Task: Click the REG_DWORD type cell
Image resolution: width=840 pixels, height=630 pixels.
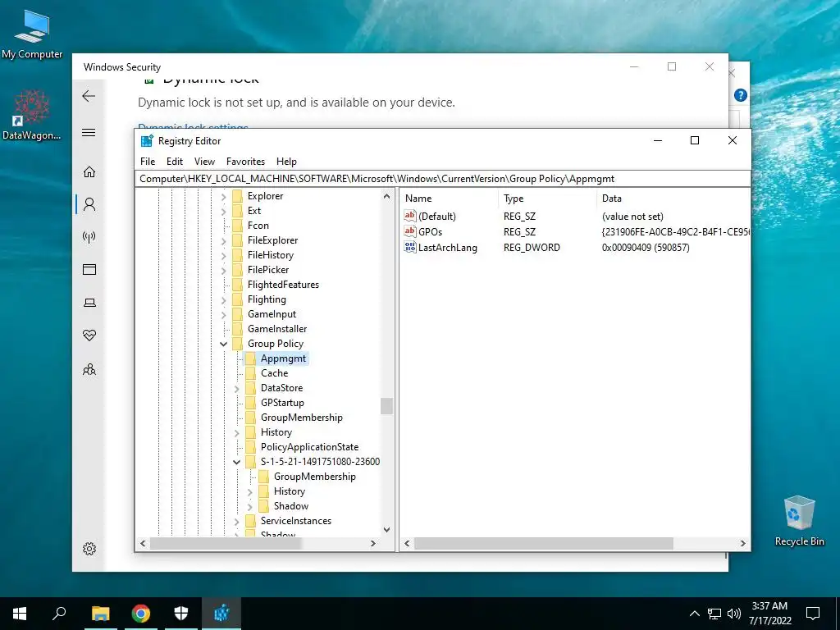Action: (x=532, y=248)
